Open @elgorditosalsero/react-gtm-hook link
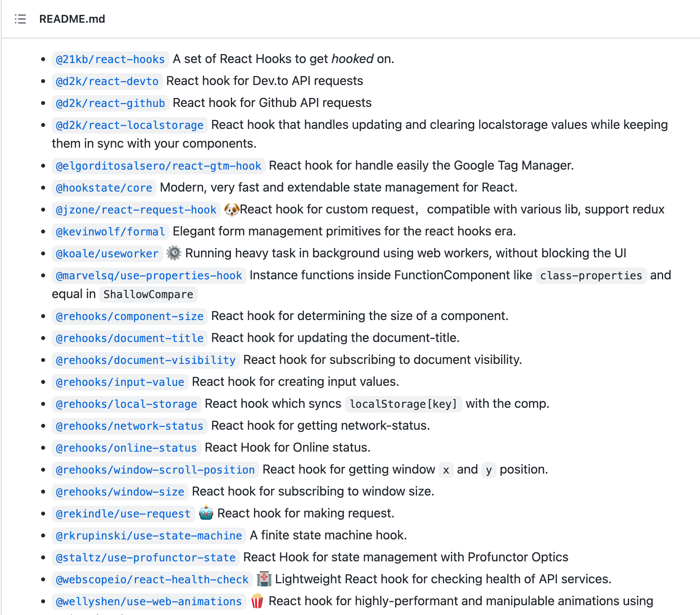700x615 pixels. [158, 166]
